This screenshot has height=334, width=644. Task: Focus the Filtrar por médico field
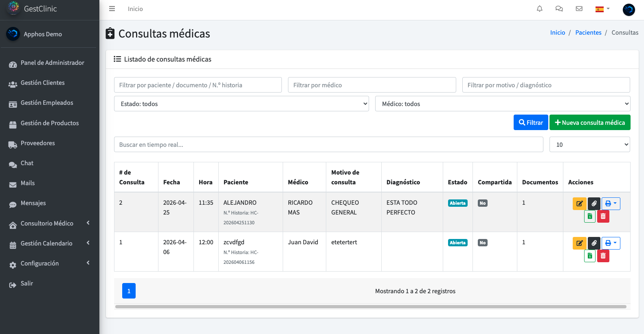pyautogui.click(x=372, y=85)
